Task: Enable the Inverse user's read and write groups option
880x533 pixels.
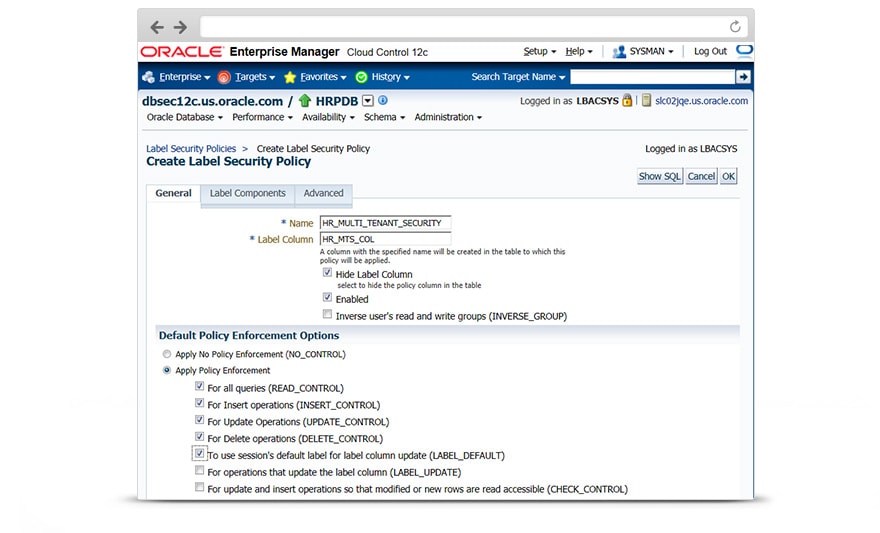Action: [x=327, y=315]
